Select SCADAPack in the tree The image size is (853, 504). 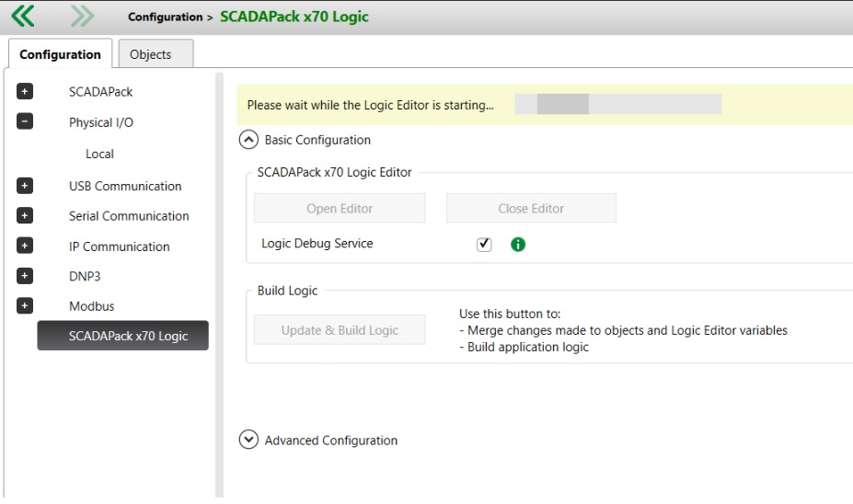[100, 92]
